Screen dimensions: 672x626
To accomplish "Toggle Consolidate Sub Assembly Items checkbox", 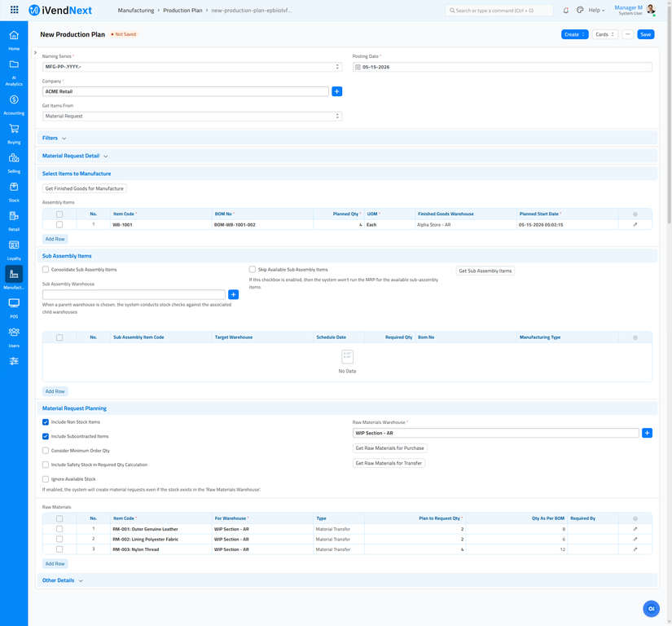I will (46, 269).
